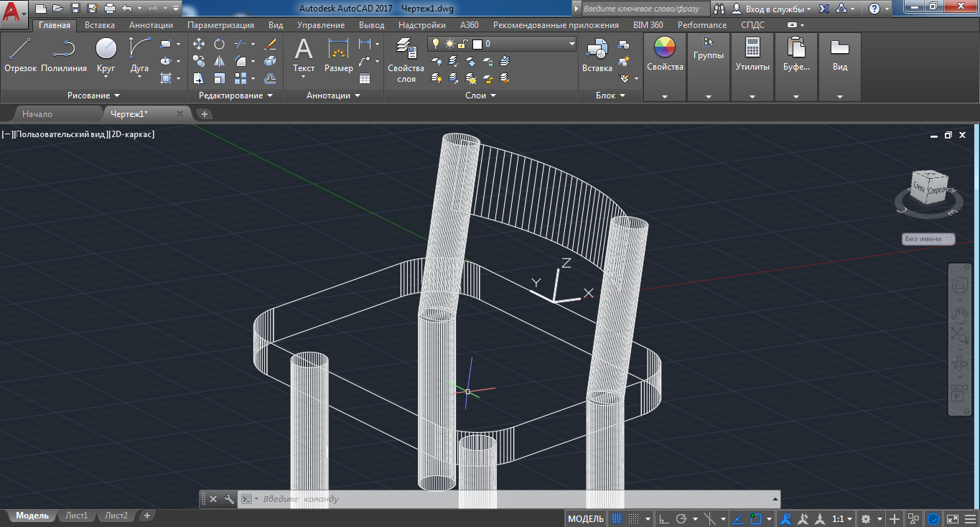Open the Параметризация ribbon tab
980x527 pixels.
pos(220,25)
